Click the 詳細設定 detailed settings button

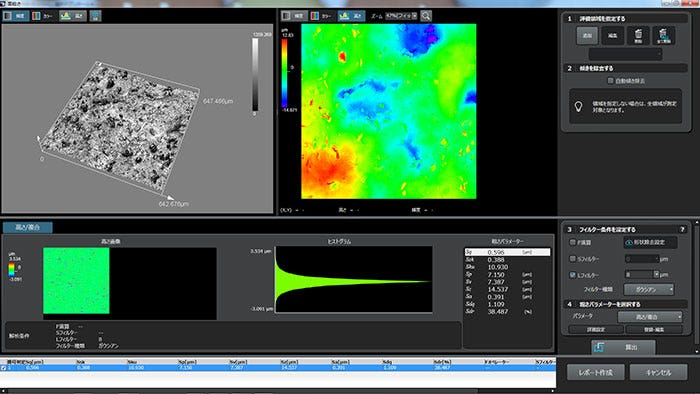coord(596,330)
